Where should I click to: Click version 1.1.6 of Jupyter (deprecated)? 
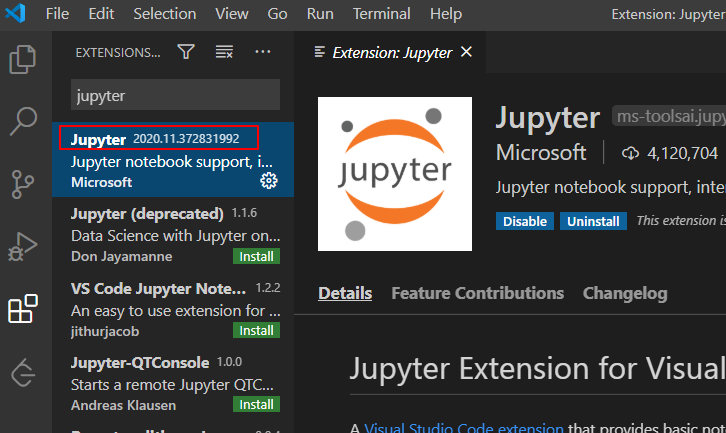(244, 213)
